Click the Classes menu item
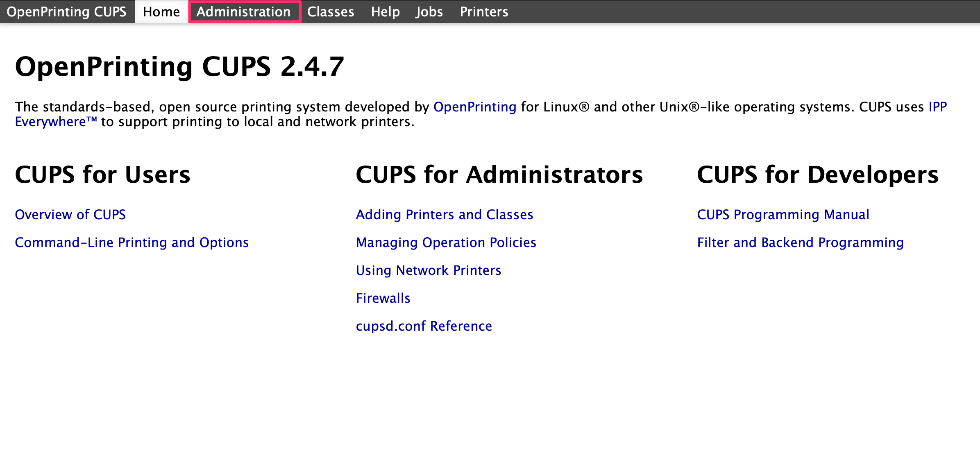Viewport: 980px width, 454px height. (332, 12)
